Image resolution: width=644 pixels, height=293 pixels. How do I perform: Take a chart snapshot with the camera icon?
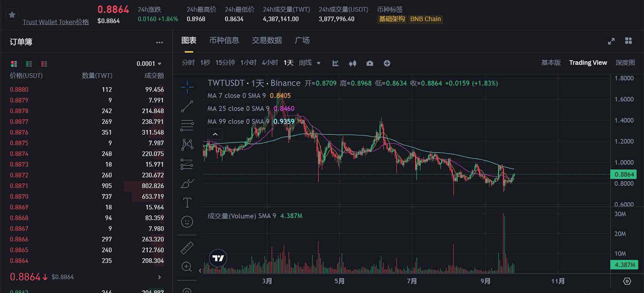(x=370, y=63)
